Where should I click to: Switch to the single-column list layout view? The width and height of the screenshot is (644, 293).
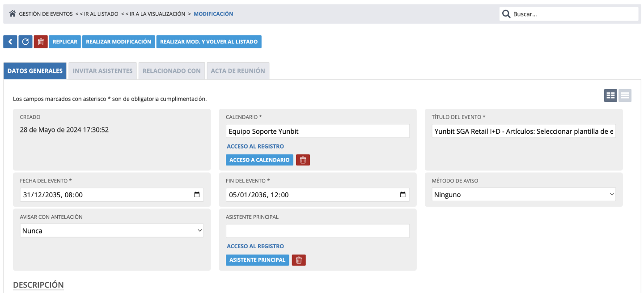click(625, 95)
